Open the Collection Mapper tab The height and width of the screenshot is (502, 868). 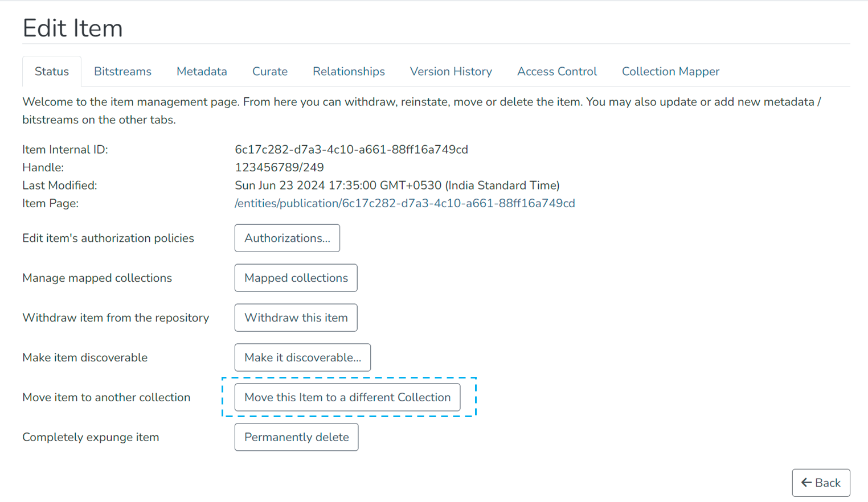click(670, 71)
